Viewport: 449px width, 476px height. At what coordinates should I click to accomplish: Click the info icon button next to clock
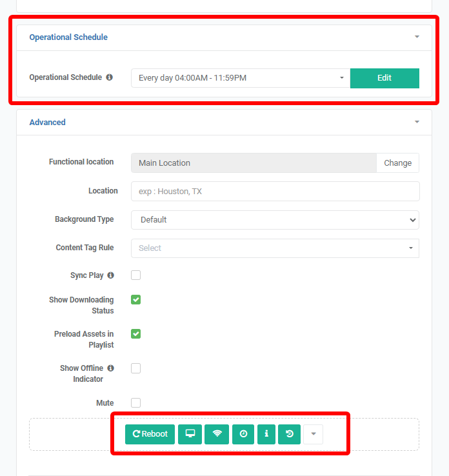click(x=266, y=434)
